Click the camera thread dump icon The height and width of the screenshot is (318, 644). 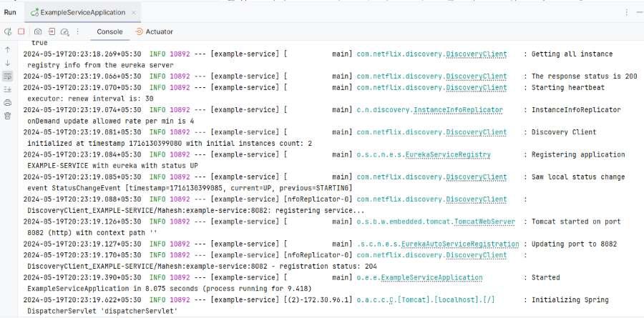38,31
